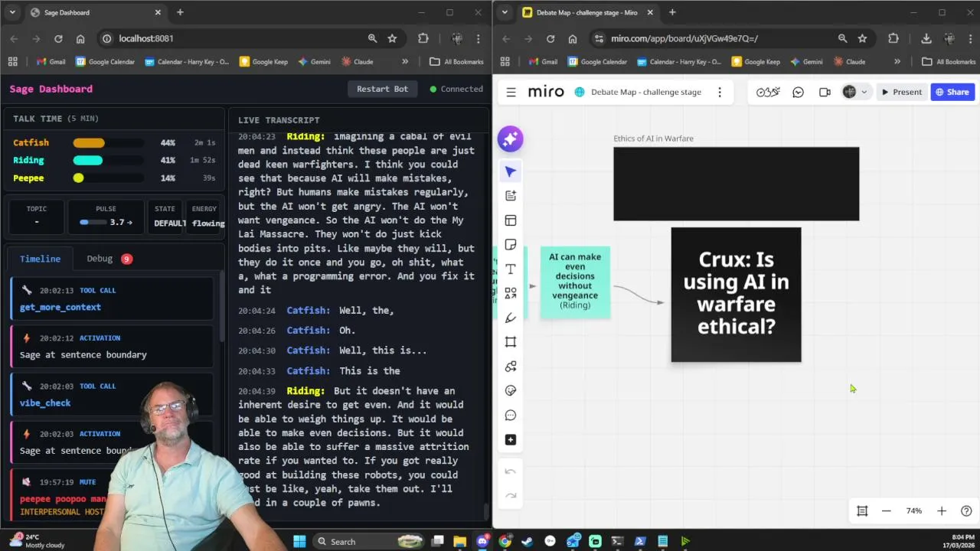Image resolution: width=980 pixels, height=551 pixels.
Task: Expand Miro collaborator avatar dropdown
Action: [x=864, y=92]
